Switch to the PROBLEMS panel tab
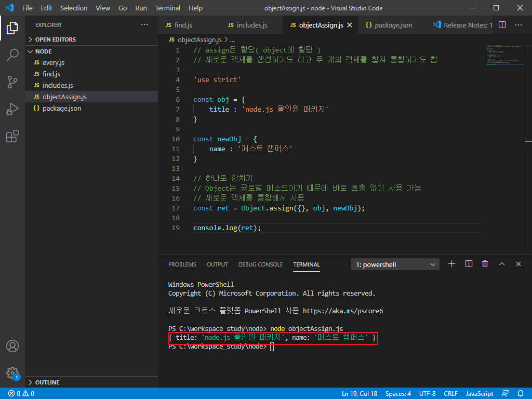The height and width of the screenshot is (399, 532). pyautogui.click(x=182, y=264)
